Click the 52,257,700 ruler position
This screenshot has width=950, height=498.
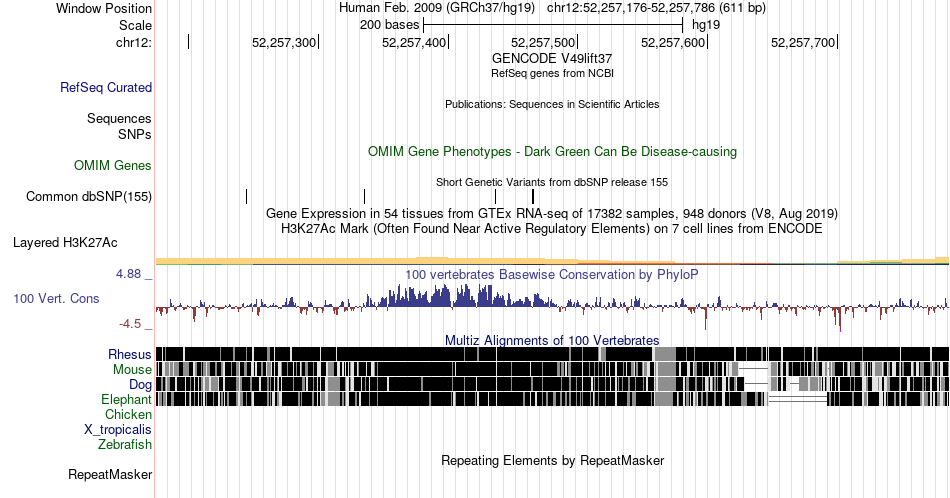(803, 42)
